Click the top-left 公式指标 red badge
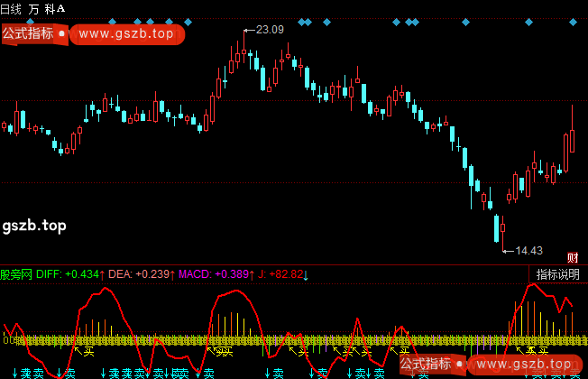The height and width of the screenshot is (379, 588). click(27, 34)
